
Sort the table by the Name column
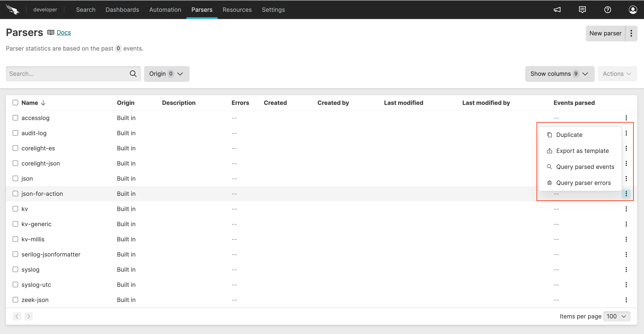click(30, 102)
